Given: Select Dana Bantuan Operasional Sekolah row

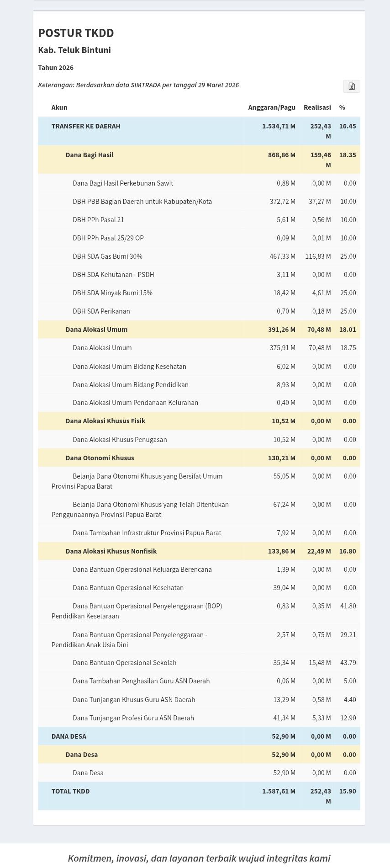Looking at the screenshot, I should click(x=124, y=663).
